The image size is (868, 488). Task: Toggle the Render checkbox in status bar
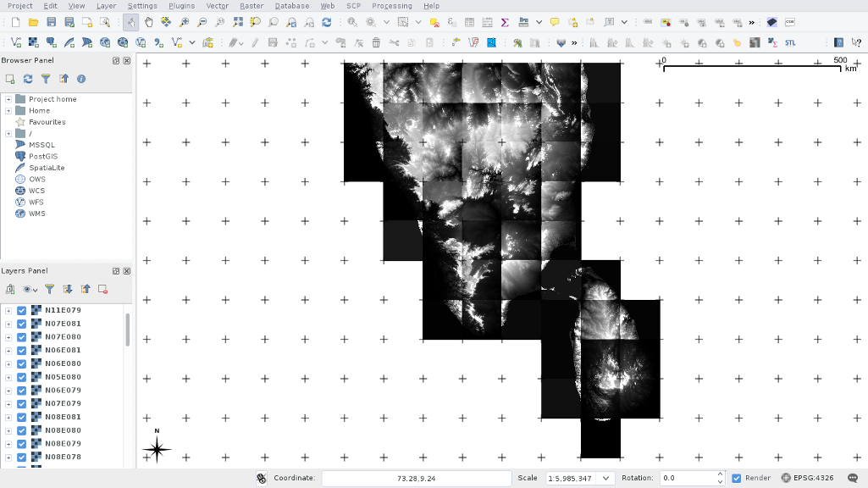(737, 478)
